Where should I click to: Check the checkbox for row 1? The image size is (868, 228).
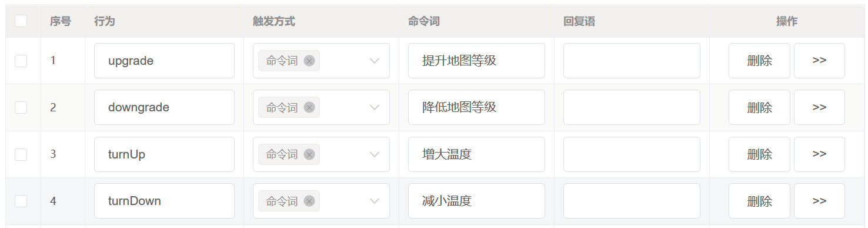point(21,61)
